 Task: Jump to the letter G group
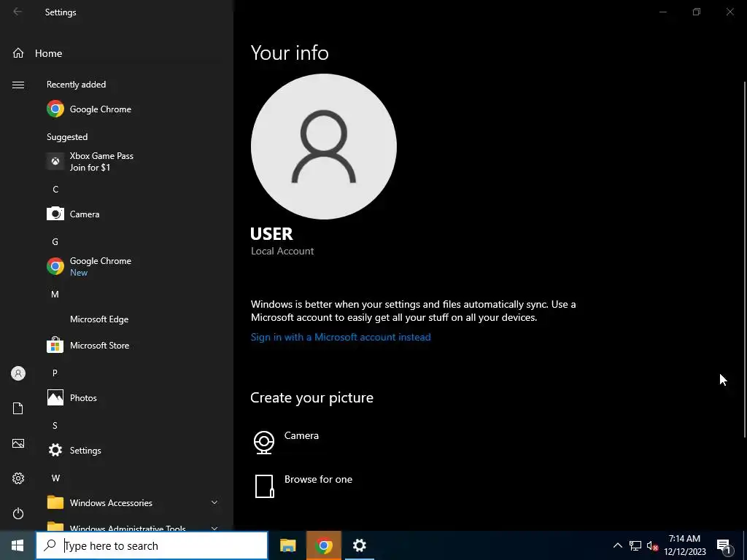pos(55,241)
